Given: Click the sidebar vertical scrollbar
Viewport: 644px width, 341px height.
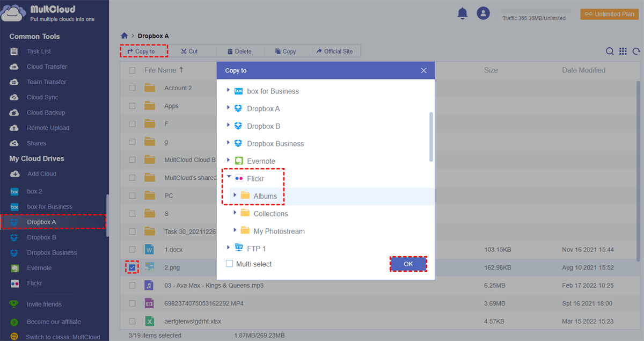Looking at the screenshot, I should tap(107, 215).
